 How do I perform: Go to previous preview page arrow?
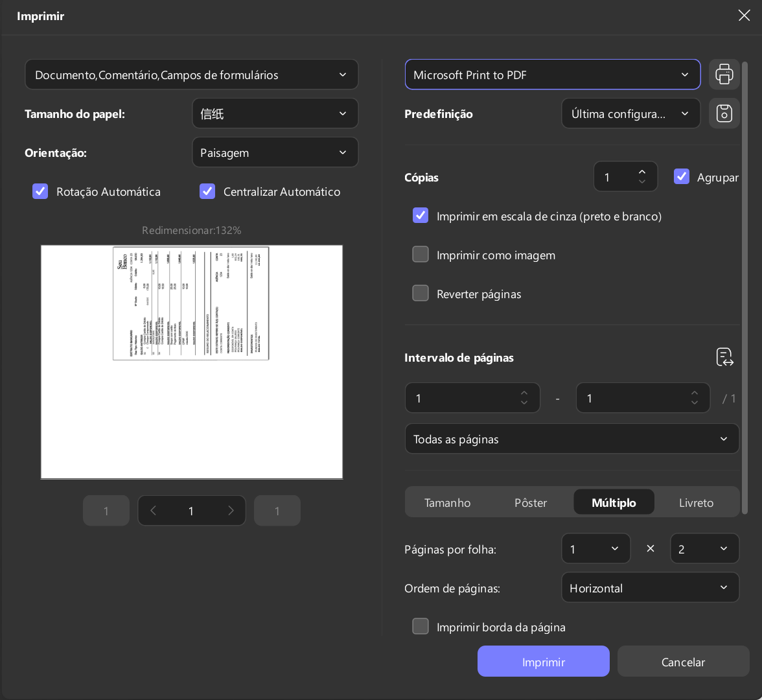point(153,511)
